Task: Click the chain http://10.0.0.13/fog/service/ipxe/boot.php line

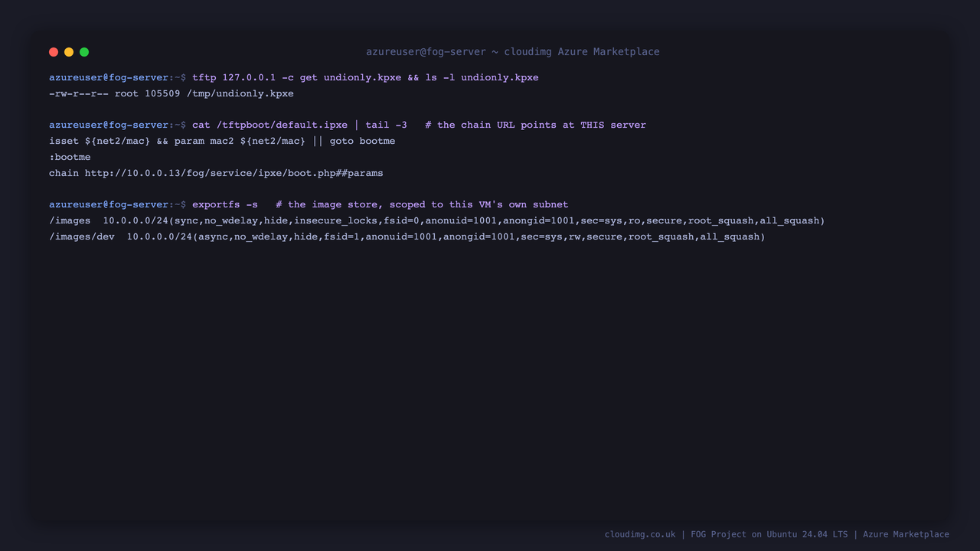Action: point(216,173)
